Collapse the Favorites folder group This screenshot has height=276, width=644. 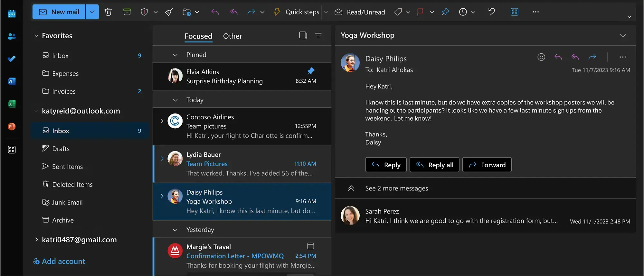(36, 36)
